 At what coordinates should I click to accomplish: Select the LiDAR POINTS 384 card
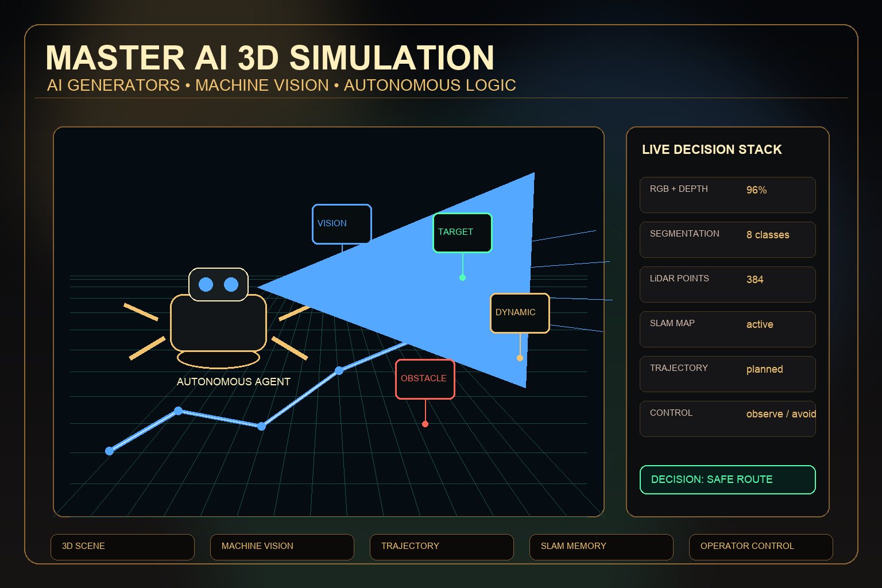coord(728,284)
